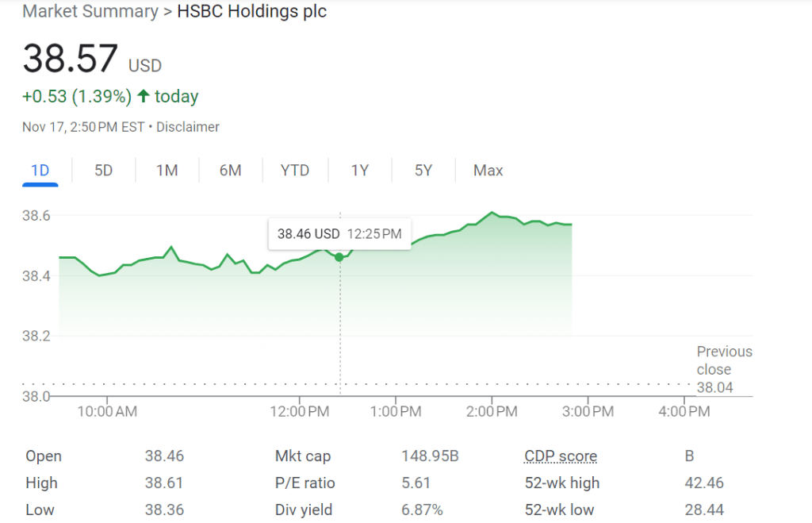The width and height of the screenshot is (812, 523).
Task: Select the 1D time range tab
Action: pyautogui.click(x=40, y=171)
